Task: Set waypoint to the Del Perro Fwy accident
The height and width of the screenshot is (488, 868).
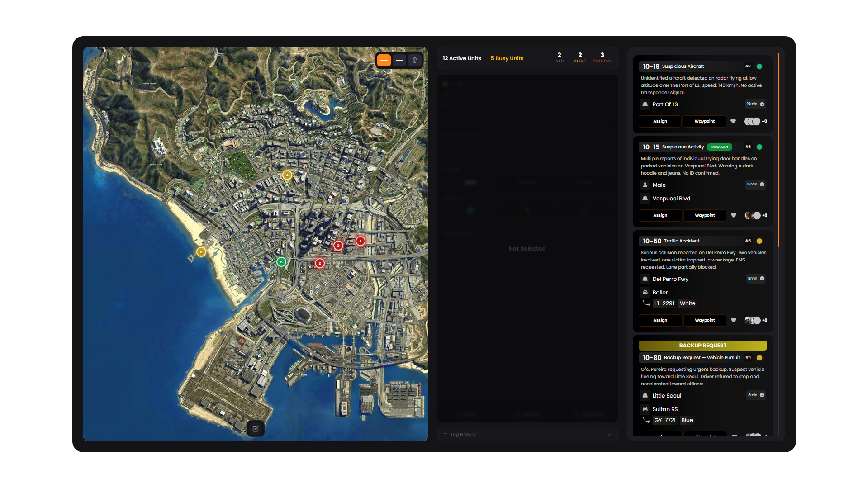Action: [704, 321]
